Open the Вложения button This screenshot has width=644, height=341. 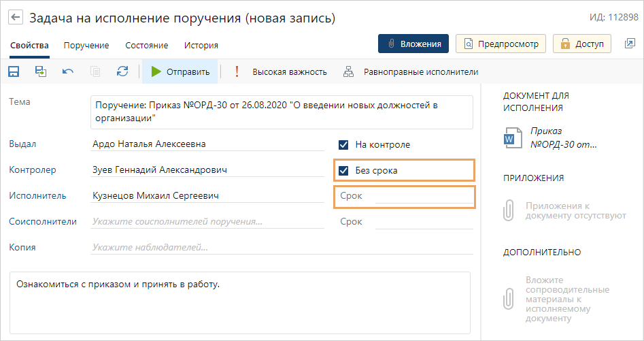[413, 44]
